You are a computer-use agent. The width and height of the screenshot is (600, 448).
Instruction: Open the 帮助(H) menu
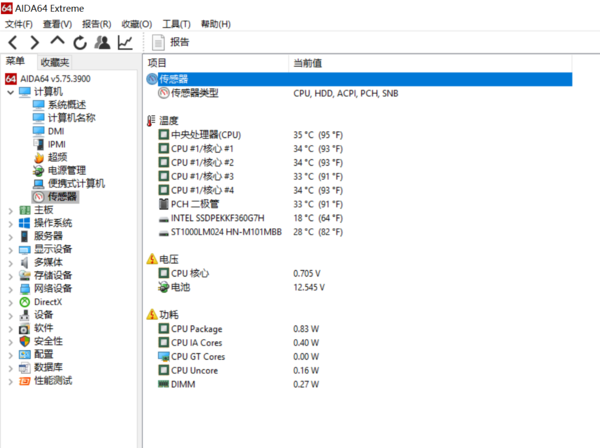(x=216, y=24)
